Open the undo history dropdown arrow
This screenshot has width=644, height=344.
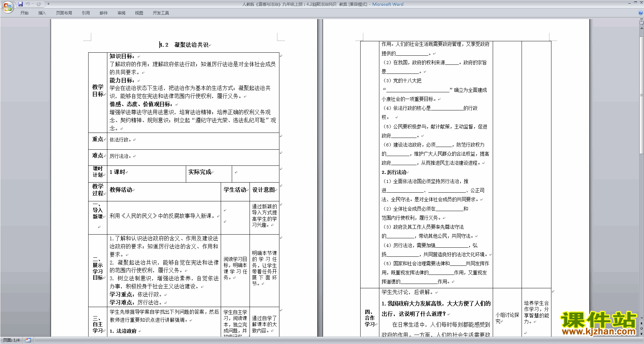pos(33,4)
